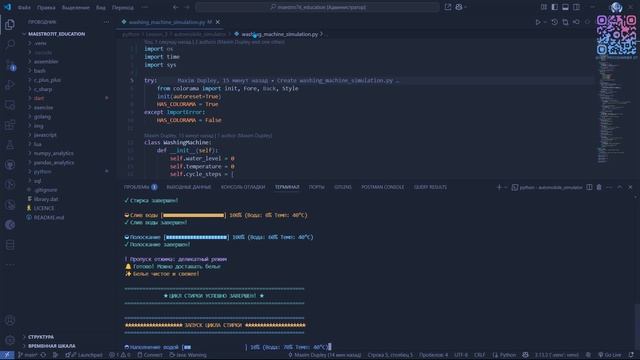Expand the c_sharp folder
This screenshot has height=360, width=640.
click(43, 89)
